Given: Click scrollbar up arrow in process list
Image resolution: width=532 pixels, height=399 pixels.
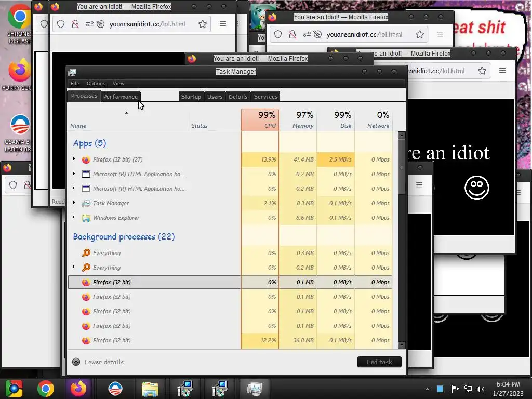Looking at the screenshot, I should (x=402, y=136).
